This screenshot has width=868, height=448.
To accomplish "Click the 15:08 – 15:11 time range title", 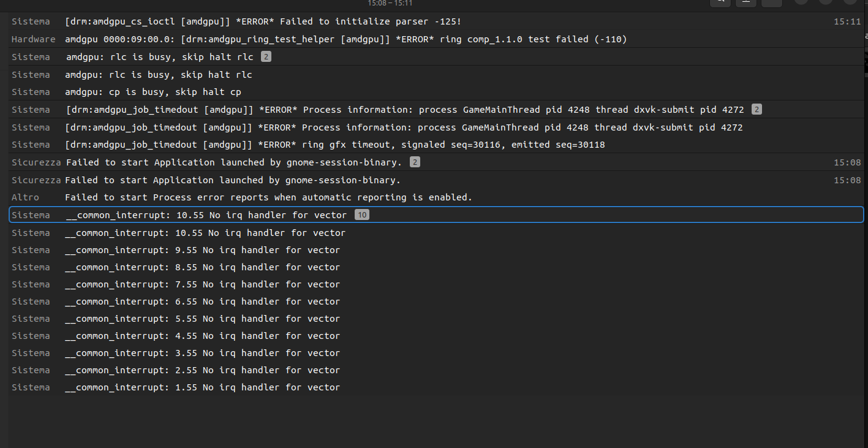I will (390, 3).
